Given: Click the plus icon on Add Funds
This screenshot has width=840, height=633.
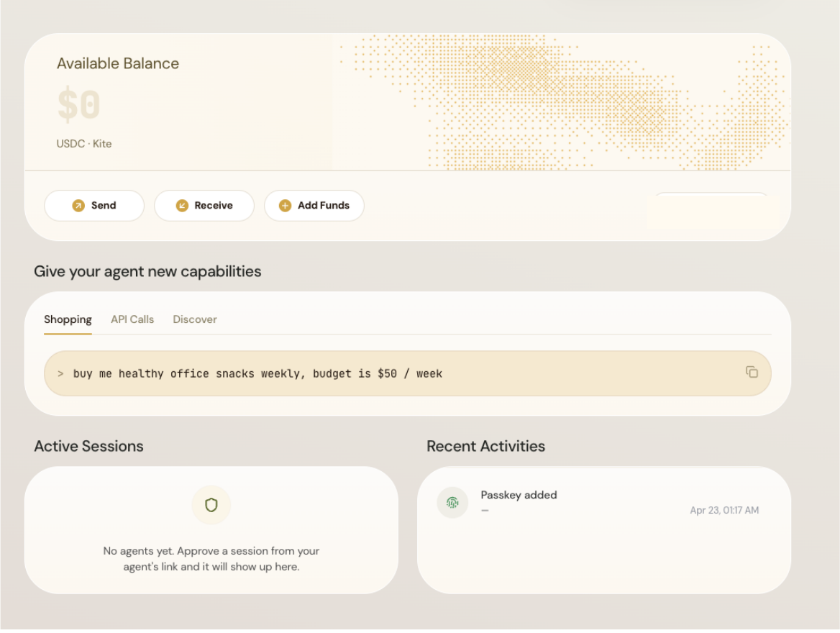Looking at the screenshot, I should 286,205.
